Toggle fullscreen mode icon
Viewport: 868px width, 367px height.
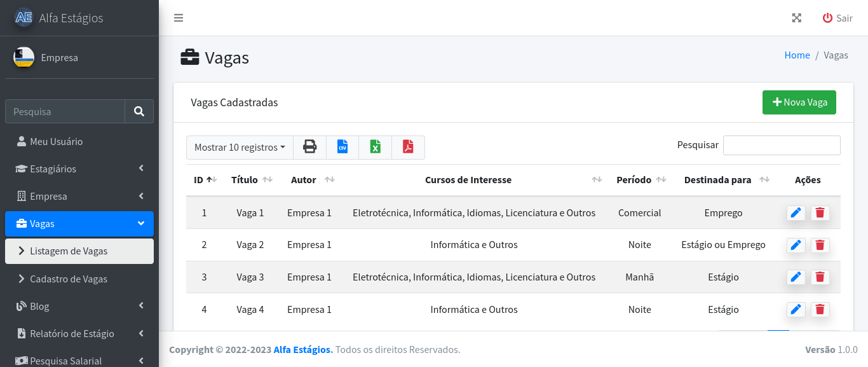[796, 18]
